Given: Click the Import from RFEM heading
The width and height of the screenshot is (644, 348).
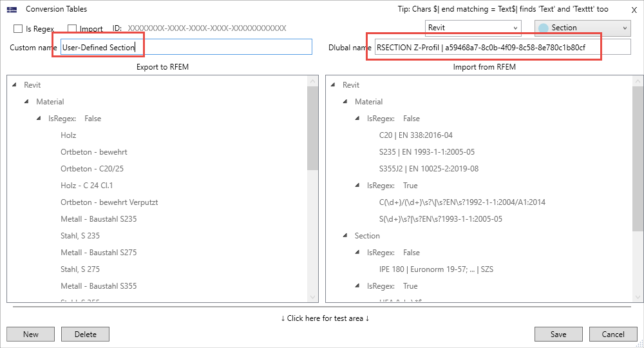Looking at the screenshot, I should tap(484, 67).
